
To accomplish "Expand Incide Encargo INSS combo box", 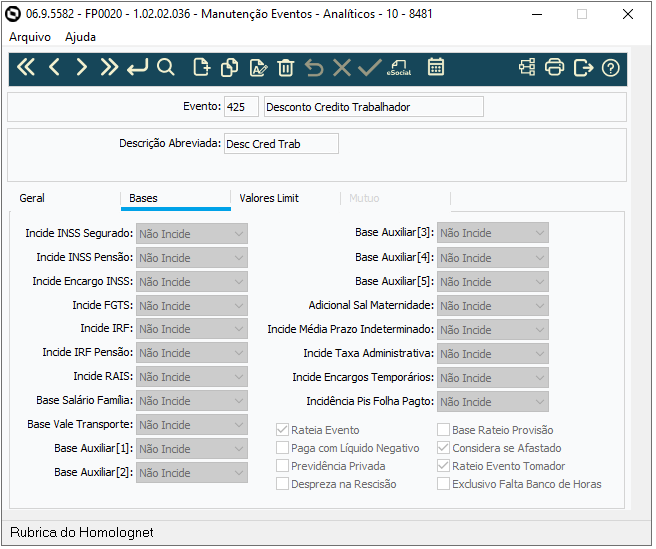I will coord(192,282).
